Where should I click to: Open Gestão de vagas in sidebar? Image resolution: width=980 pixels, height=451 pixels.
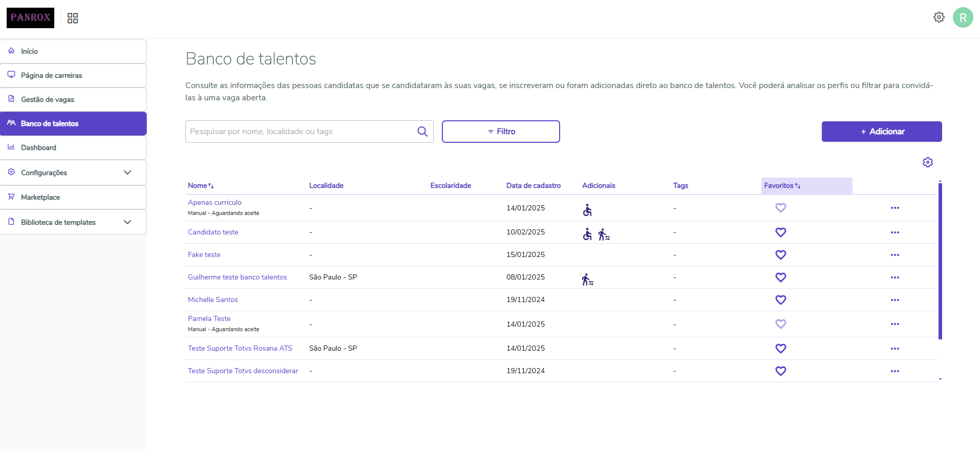pyautogui.click(x=73, y=99)
